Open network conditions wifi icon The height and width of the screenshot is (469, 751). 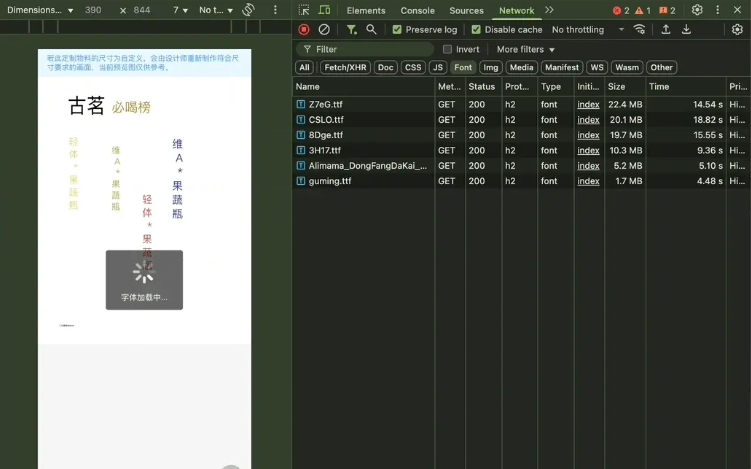click(x=639, y=30)
